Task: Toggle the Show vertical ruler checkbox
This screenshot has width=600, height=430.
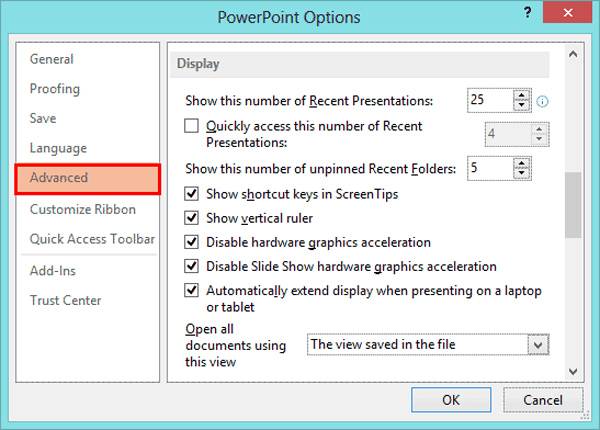Action: 193,218
